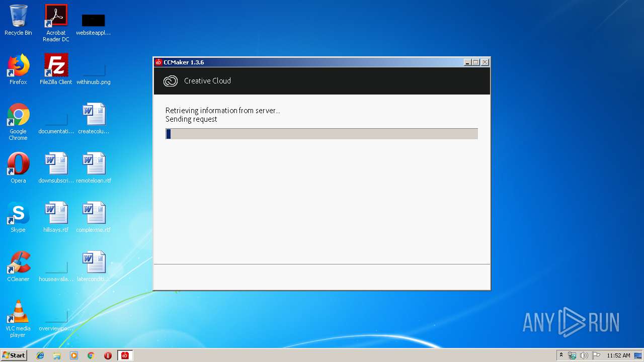This screenshot has width=644, height=362.
Task: Minimize the CCMaker window
Action: coord(467,62)
